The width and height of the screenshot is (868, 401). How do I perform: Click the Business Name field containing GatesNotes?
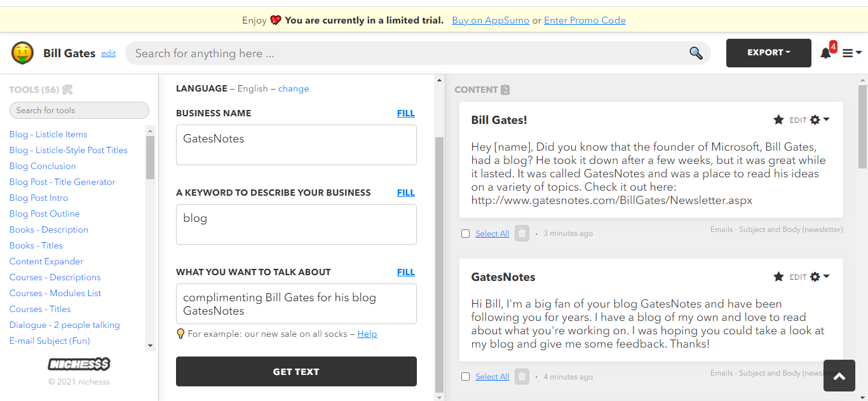coord(296,145)
